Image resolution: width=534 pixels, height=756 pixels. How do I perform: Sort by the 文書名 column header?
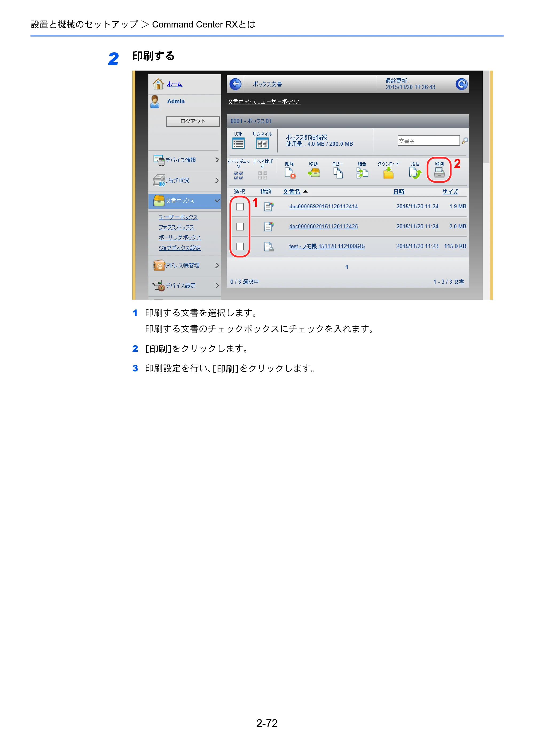pyautogui.click(x=292, y=192)
